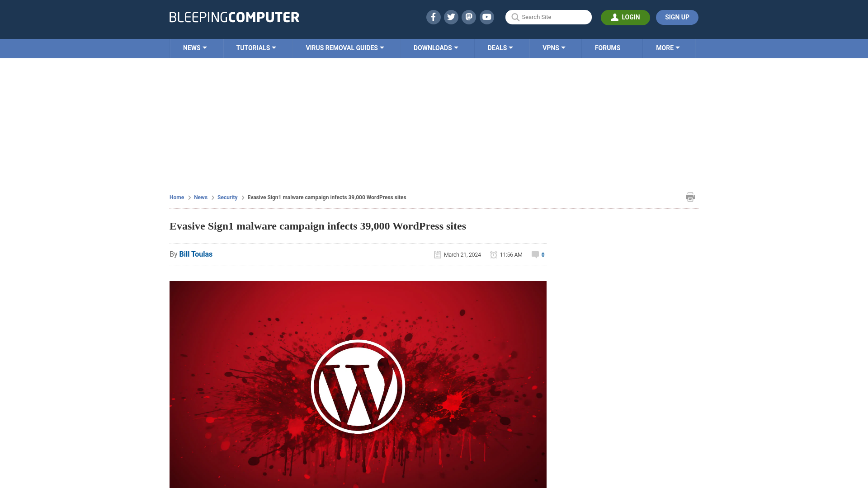Select the VPNS navigation item
Image resolution: width=868 pixels, height=488 pixels.
[553, 47]
